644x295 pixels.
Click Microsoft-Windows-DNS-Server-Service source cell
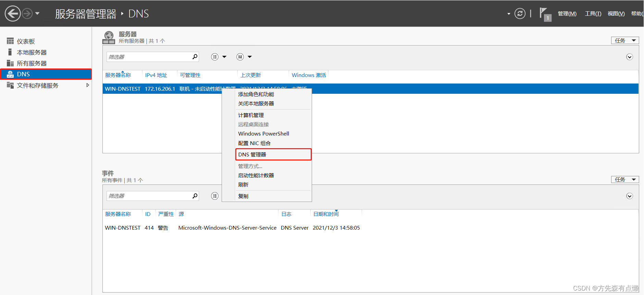227,228
